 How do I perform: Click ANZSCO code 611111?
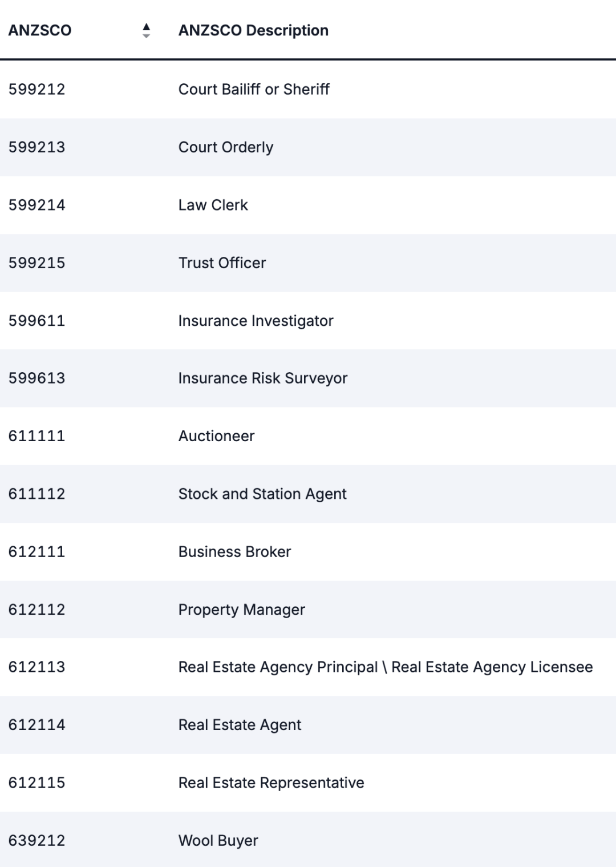tap(37, 436)
